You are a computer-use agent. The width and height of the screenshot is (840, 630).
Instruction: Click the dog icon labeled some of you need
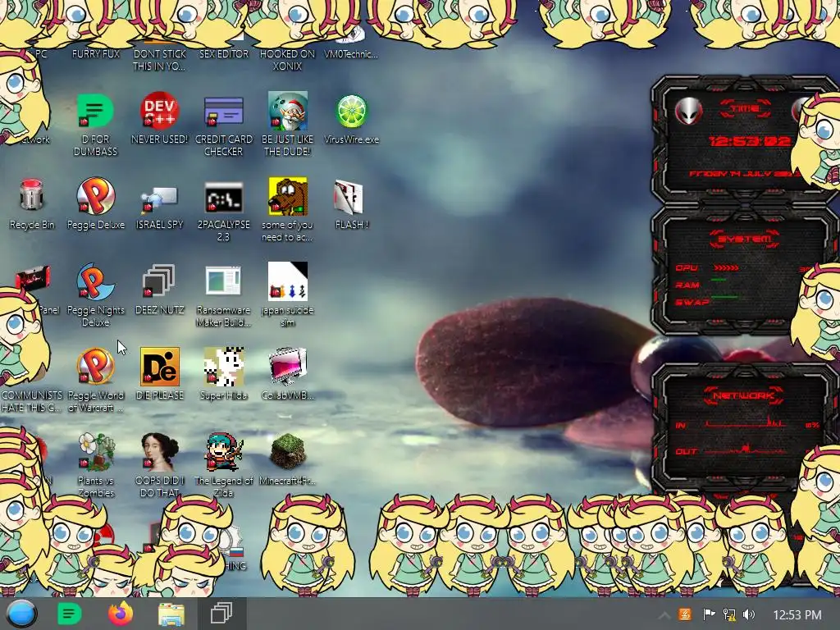288,196
